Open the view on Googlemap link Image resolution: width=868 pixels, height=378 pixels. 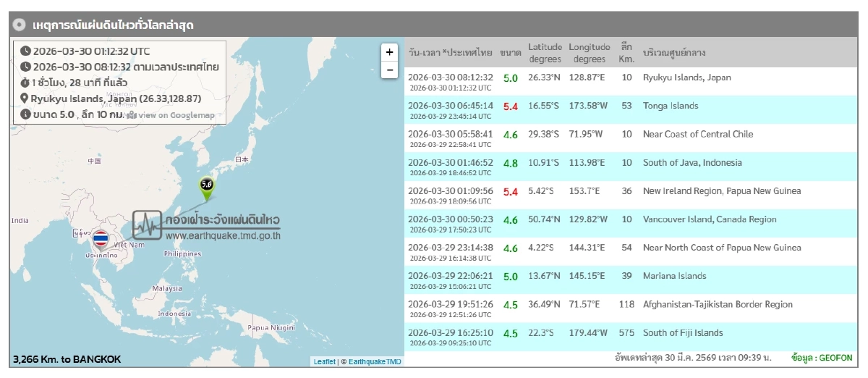171,115
